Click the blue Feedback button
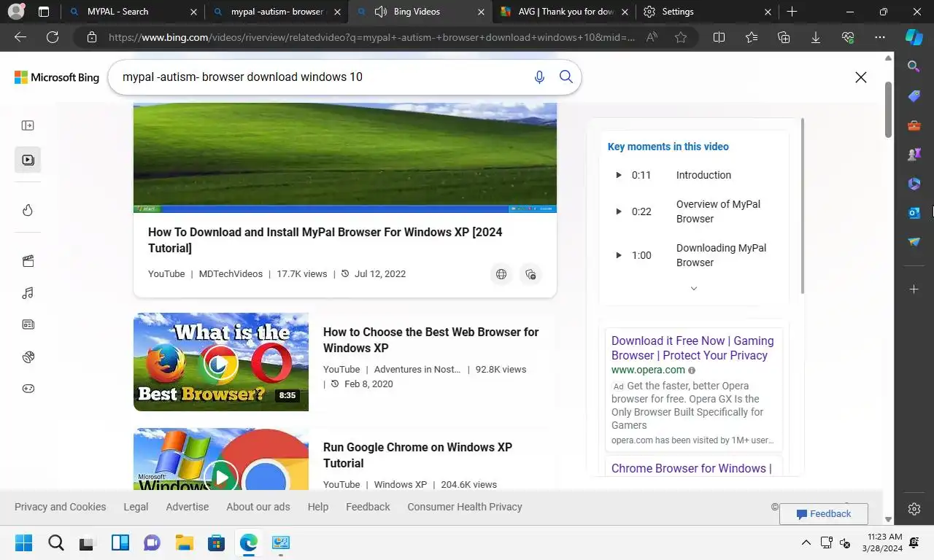 pos(824,514)
